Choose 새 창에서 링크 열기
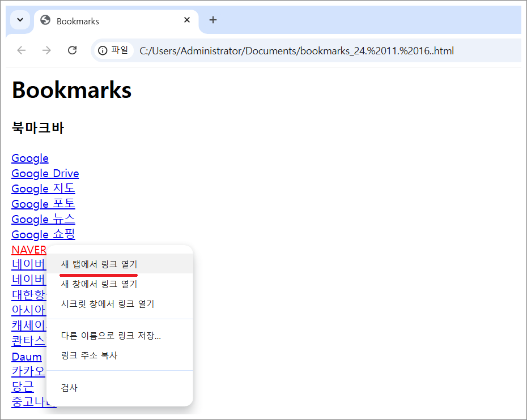The image size is (527, 420). pyautogui.click(x=120, y=284)
